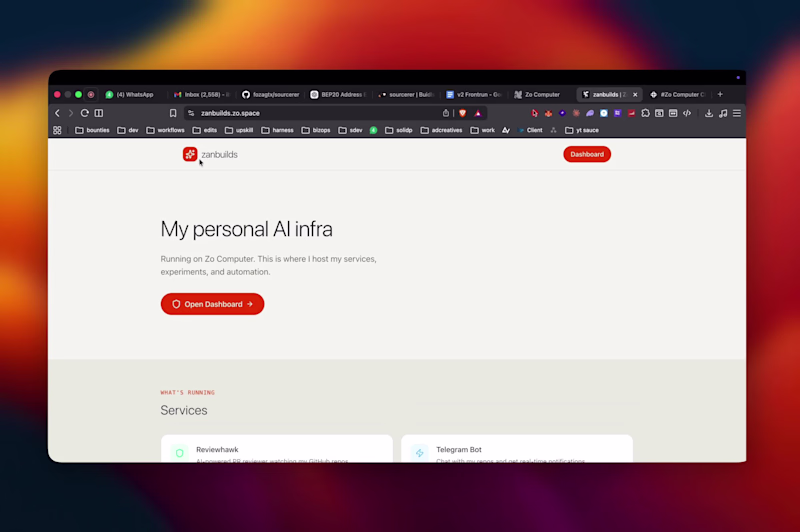Click the green circle bookmark icon
The width and height of the screenshot is (800, 532).
(373, 130)
